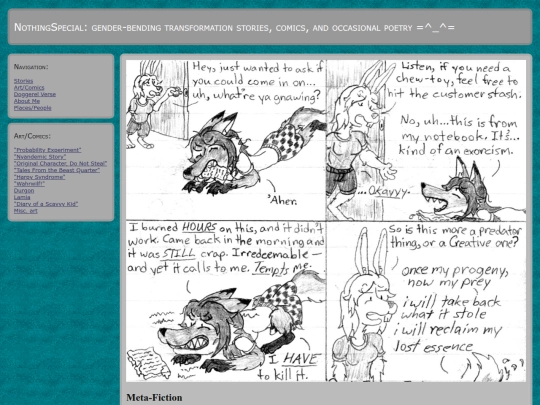Click the comic panel with rabbit knocking

(x=226, y=140)
